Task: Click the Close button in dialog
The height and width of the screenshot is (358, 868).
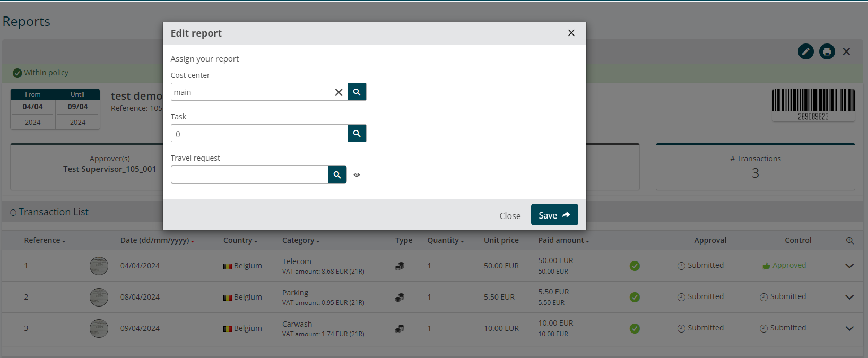Action: [x=509, y=216]
